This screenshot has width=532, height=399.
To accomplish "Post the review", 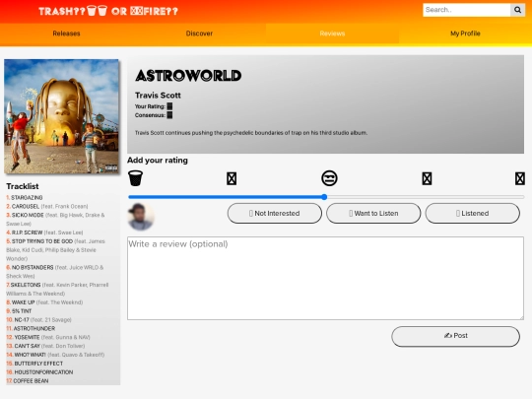I will point(456,336).
